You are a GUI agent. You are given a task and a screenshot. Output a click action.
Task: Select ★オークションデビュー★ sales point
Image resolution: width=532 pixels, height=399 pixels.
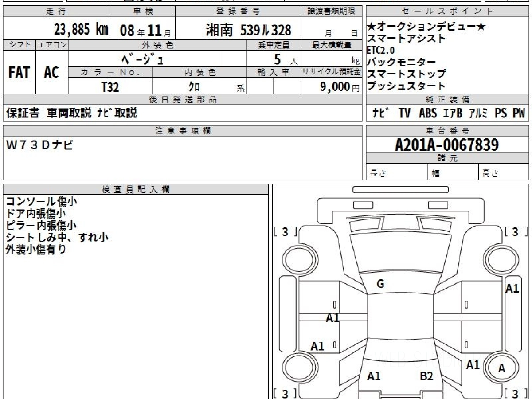tap(426, 27)
